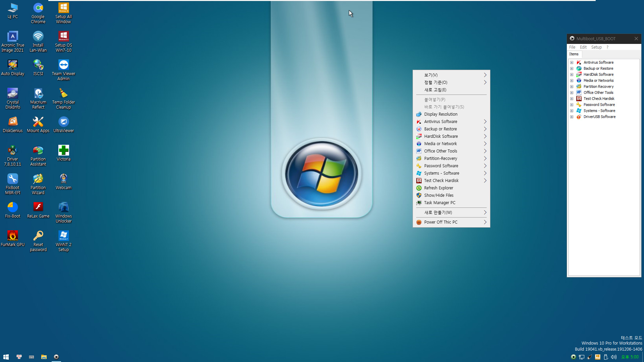
Task: Open Victoria desktop icon
Action: 63,153
